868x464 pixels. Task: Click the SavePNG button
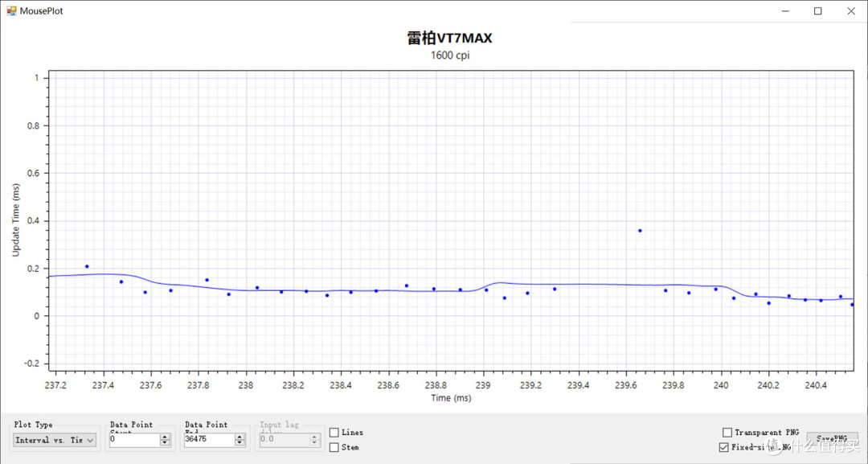tap(832, 438)
